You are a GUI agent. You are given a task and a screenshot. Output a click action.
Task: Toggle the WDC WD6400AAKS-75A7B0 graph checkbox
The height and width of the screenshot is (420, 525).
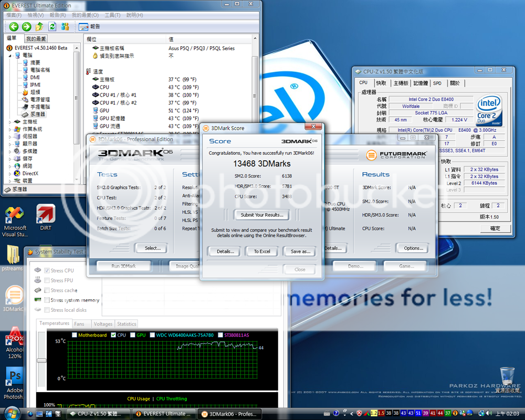pos(152,335)
